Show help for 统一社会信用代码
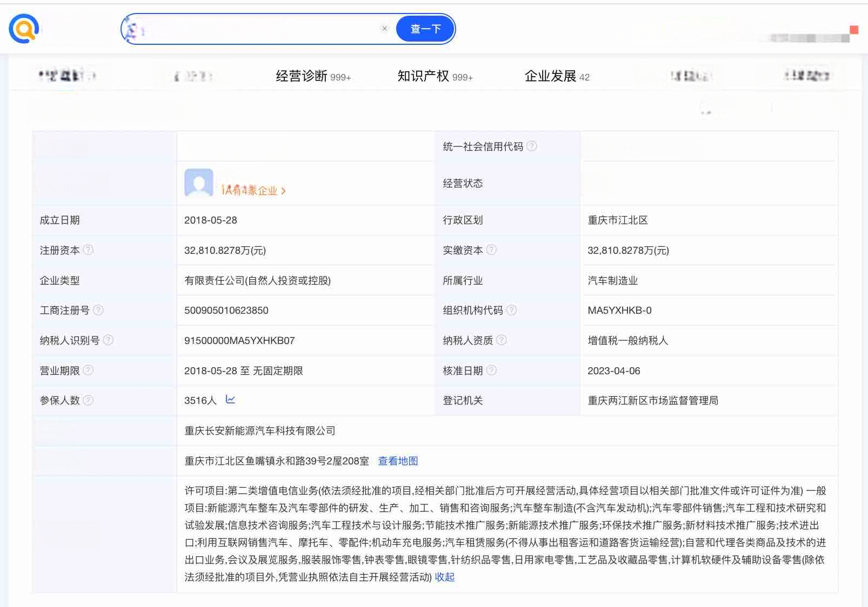Viewport: 868px width, 607px height. 532,146
